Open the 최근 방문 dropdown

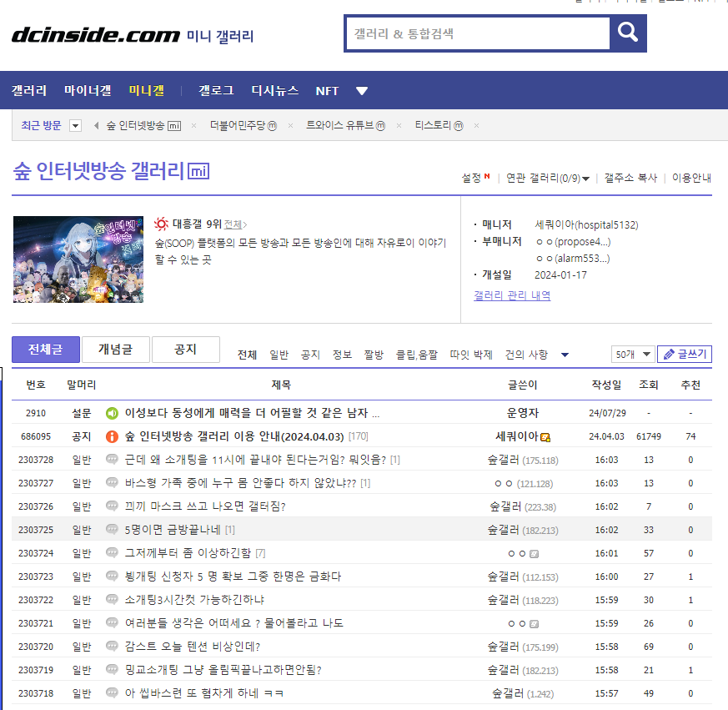74,124
